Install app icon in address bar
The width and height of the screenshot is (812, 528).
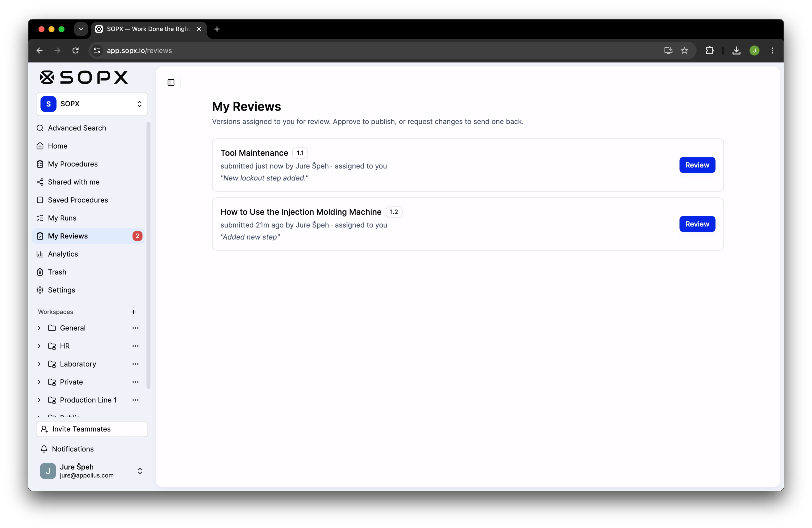[668, 50]
